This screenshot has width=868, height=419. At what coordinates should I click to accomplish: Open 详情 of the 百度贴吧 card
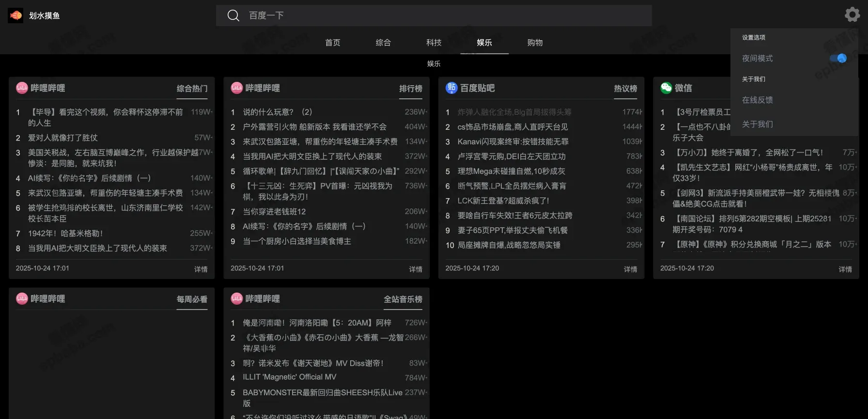click(631, 269)
